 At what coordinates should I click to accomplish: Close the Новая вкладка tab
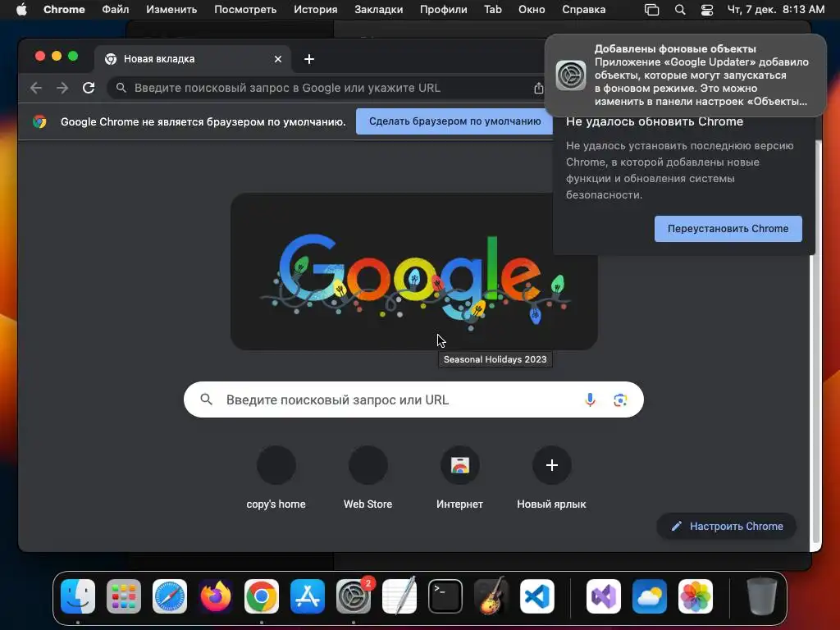(x=277, y=59)
